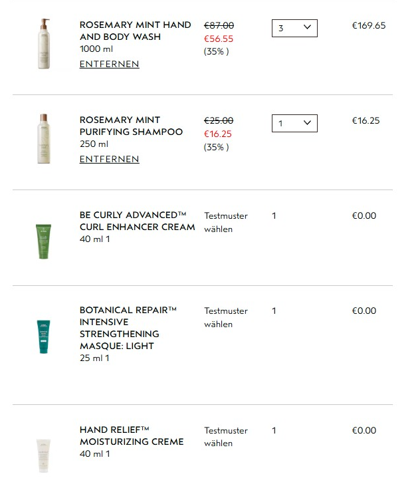
Task: Click Hand Relief Moisturizing Creme tube image
Action: coord(43,455)
